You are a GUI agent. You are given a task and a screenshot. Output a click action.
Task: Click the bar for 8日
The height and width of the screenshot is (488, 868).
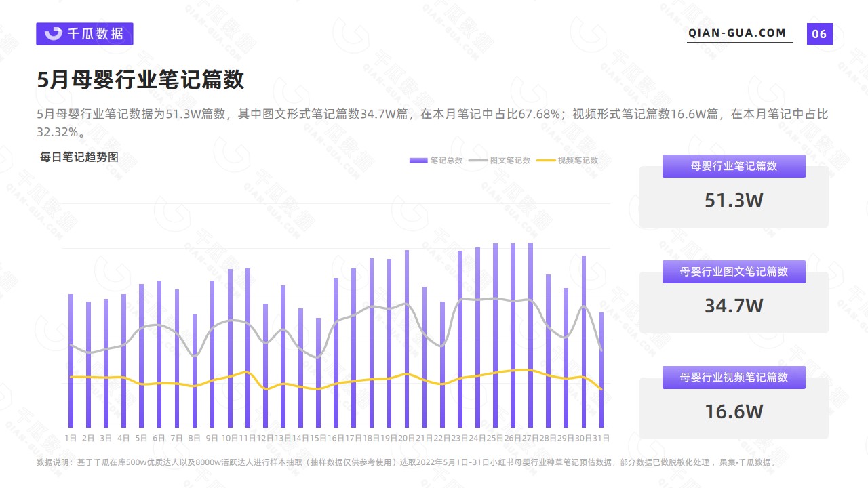195,371
